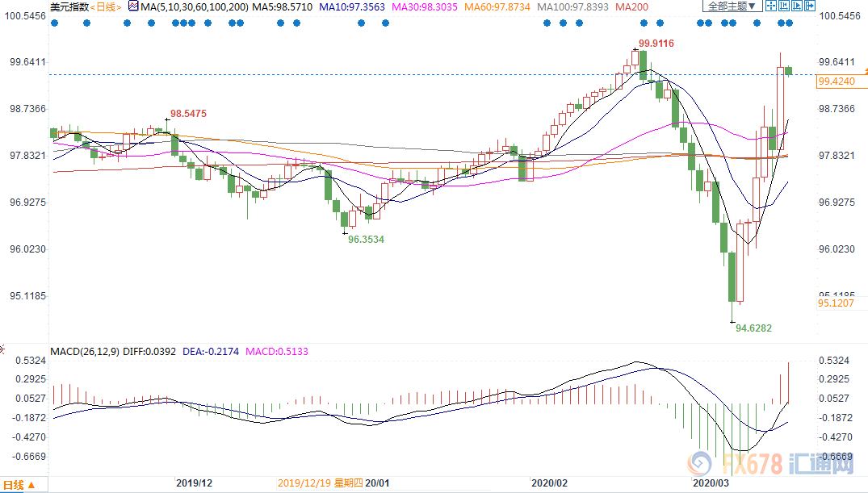
Task: Click the last blue event dot at top right
Action: [x=789, y=23]
